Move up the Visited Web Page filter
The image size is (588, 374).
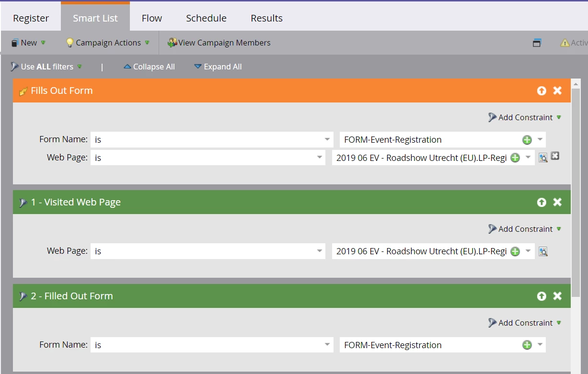(x=542, y=202)
